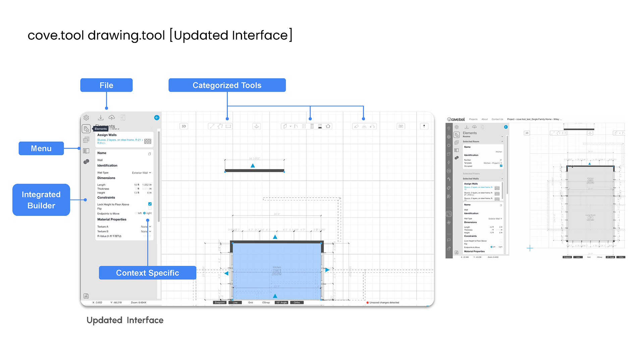Enable the Flip checkbox in large panel
Image resolution: width=644 pixels, height=362 pixels.
(150, 208)
